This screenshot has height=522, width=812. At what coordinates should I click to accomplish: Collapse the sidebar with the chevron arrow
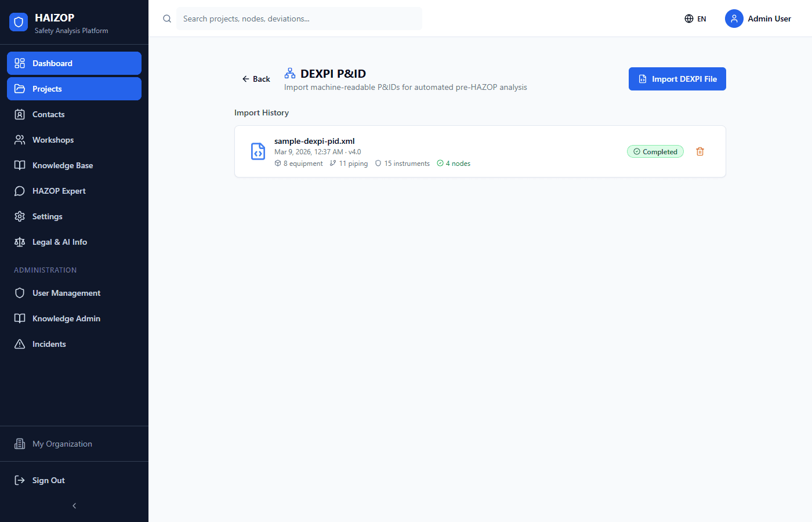74,506
